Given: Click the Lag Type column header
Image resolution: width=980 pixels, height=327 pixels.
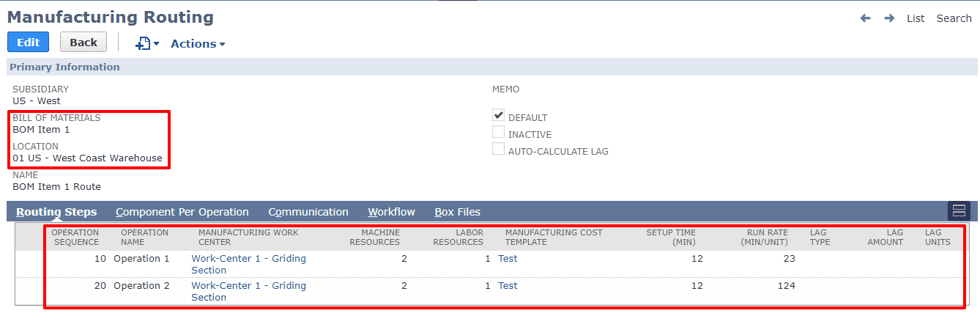Looking at the screenshot, I should pos(820,237).
